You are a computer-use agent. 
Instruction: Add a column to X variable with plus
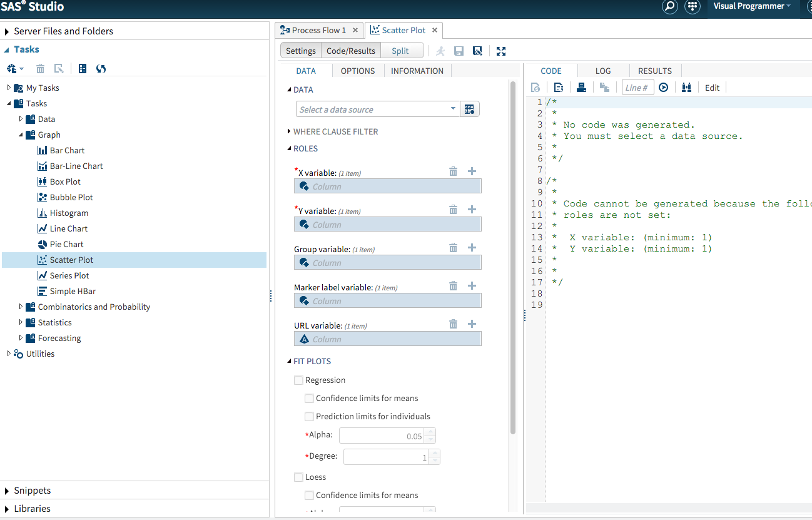(472, 171)
